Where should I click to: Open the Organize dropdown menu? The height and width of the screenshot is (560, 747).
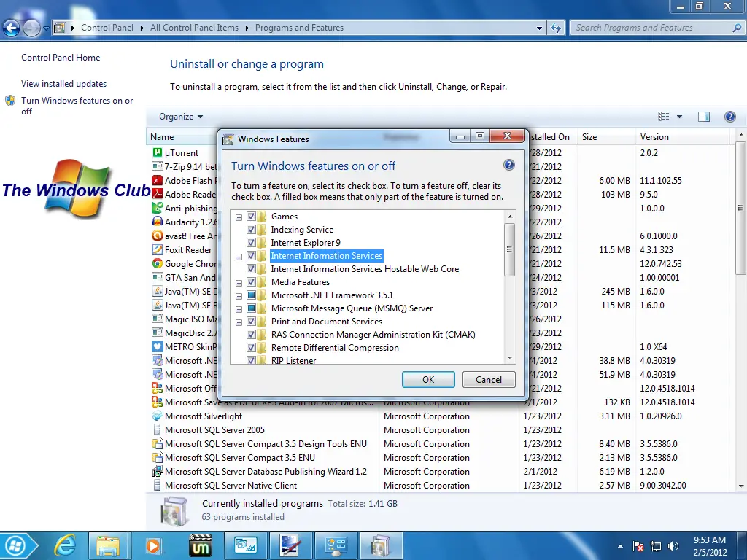(x=181, y=117)
